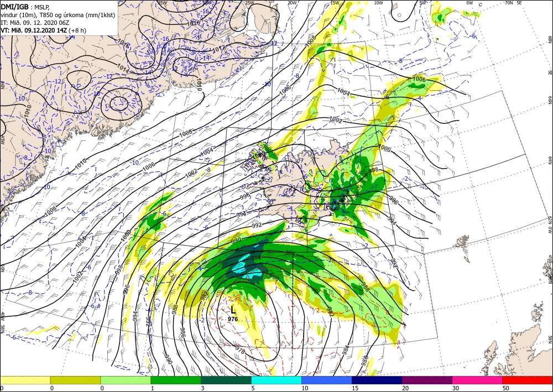Image resolution: width=553 pixels, height=392 pixels.
Task: Choose the navy blue legend swatch
Action: [377, 380]
